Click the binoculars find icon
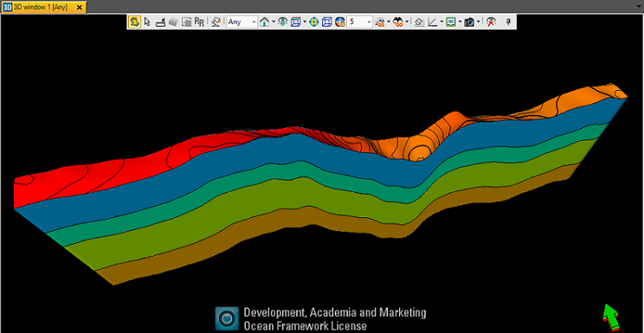This screenshot has height=333, width=644. click(x=398, y=22)
